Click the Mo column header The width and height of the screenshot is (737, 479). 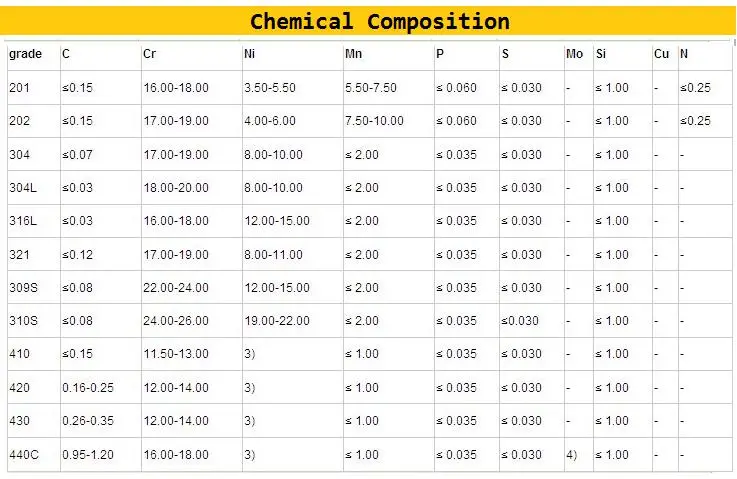click(x=574, y=54)
